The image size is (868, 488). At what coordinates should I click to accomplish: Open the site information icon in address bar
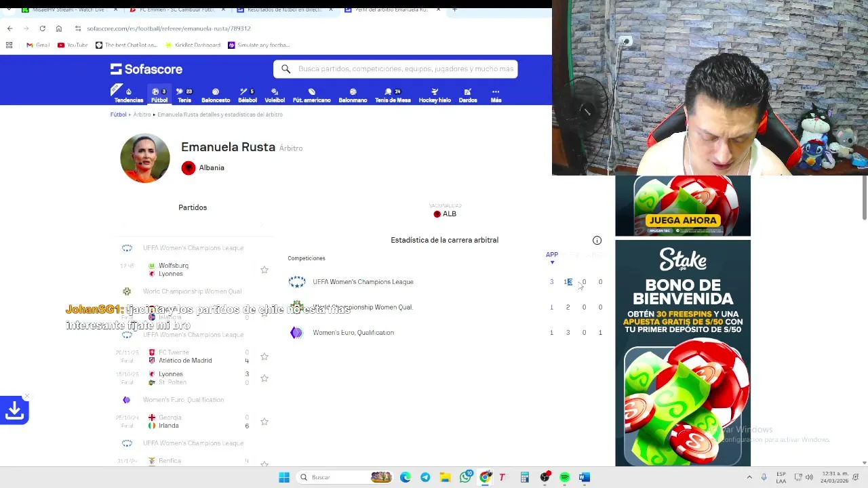point(78,28)
